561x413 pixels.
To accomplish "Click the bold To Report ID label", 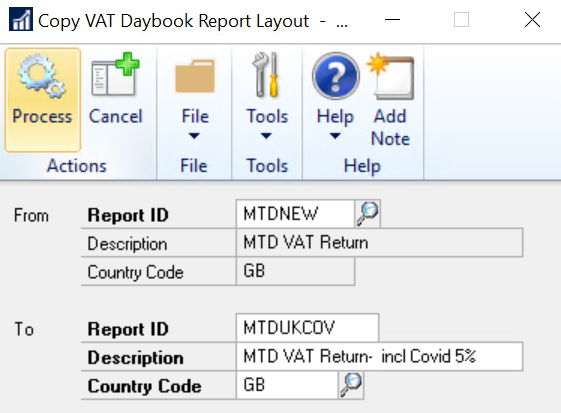I will (x=128, y=329).
